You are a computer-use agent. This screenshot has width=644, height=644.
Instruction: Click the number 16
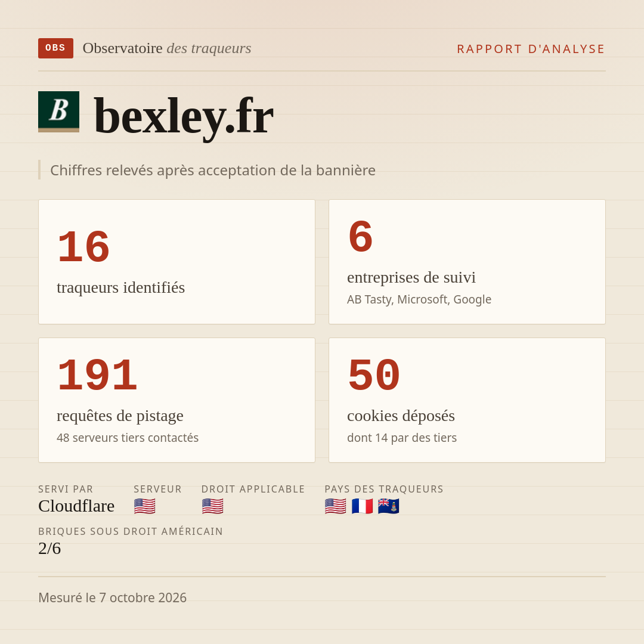click(x=83, y=247)
